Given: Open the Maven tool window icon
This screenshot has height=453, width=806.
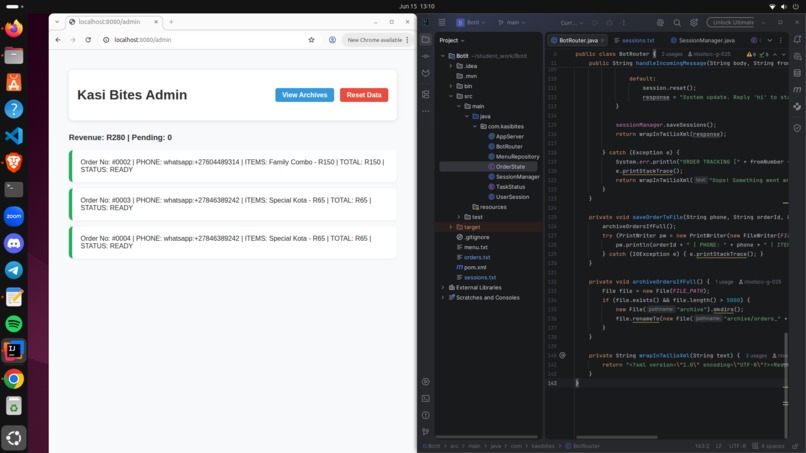Looking at the screenshot, I should 797,89.
